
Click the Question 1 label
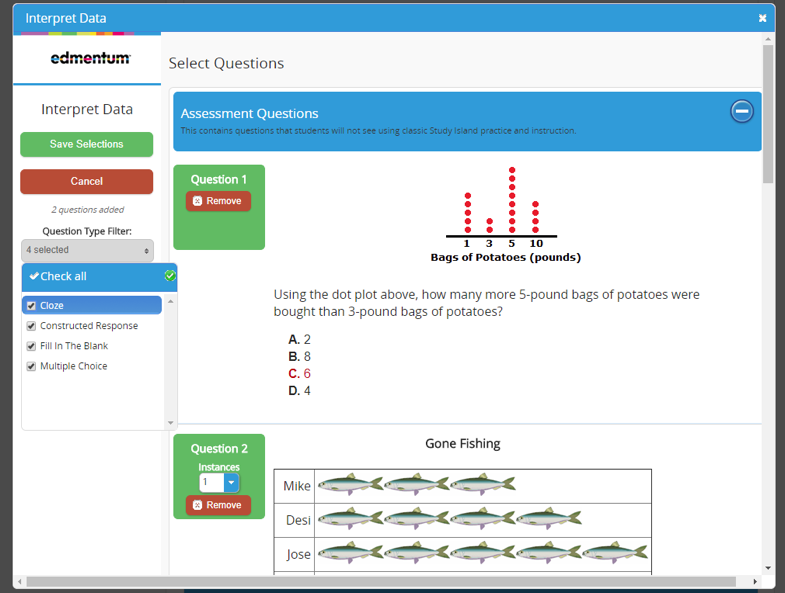pos(218,179)
